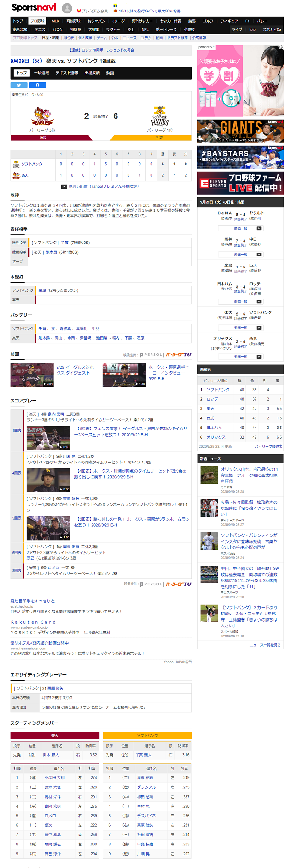Open the ロッテ link in standings table
Image resolution: width=302 pixels, height=868 pixels.
(x=212, y=399)
